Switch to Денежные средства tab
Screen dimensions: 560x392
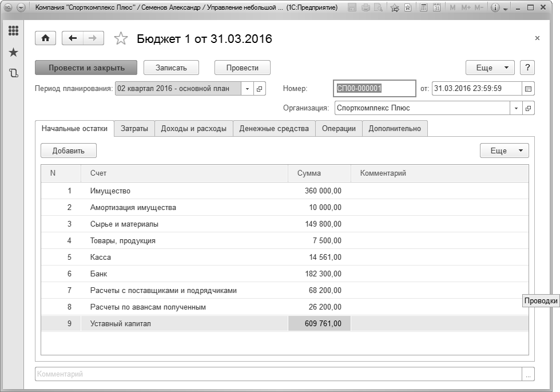tap(274, 129)
